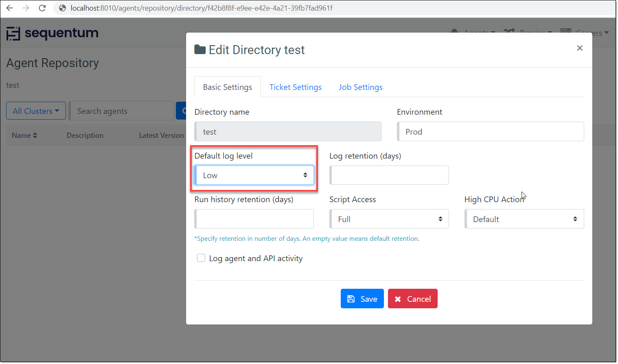Click the Run history retention field
618x364 pixels.
point(254,219)
